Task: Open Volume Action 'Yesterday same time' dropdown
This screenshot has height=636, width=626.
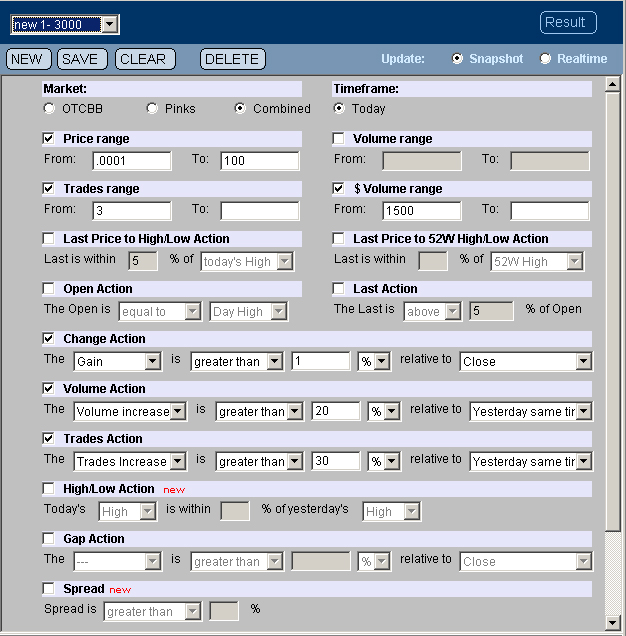Action: click(x=531, y=411)
